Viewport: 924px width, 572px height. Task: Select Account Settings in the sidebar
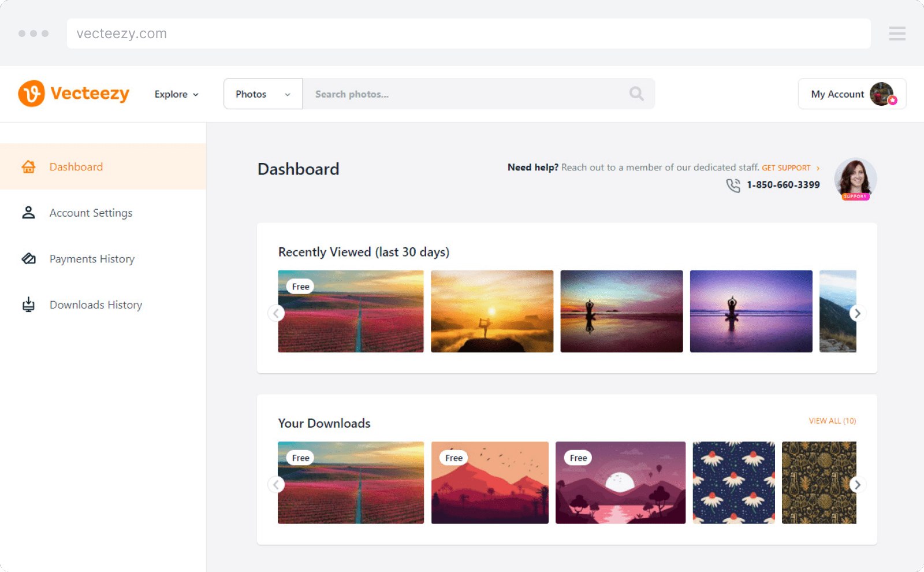tap(91, 213)
